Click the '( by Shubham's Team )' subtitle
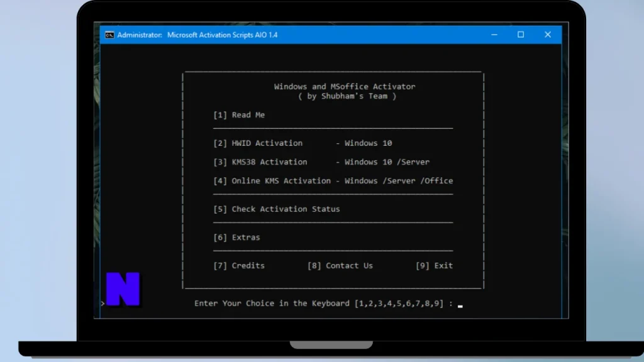 [347, 96]
